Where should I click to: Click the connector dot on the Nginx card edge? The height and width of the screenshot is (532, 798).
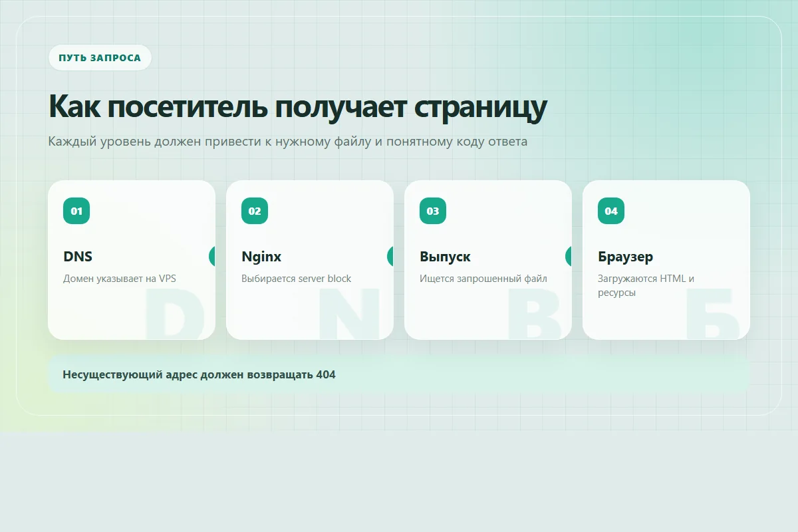point(390,256)
